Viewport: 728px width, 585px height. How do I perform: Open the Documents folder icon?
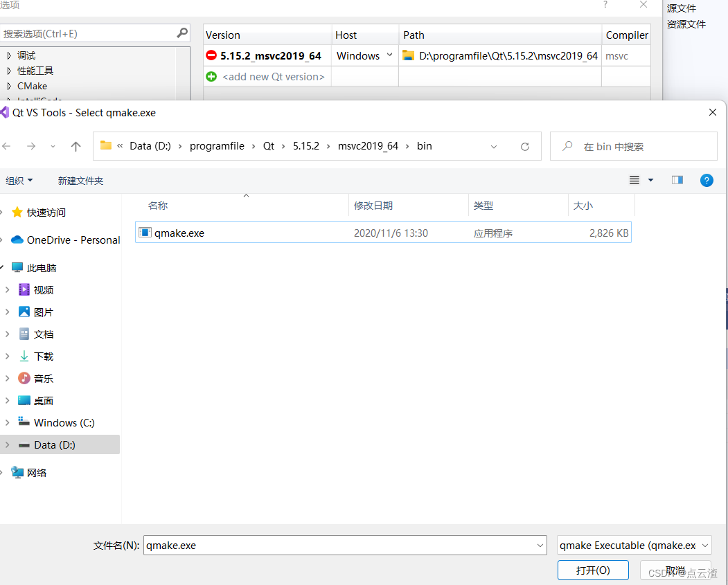(24, 334)
